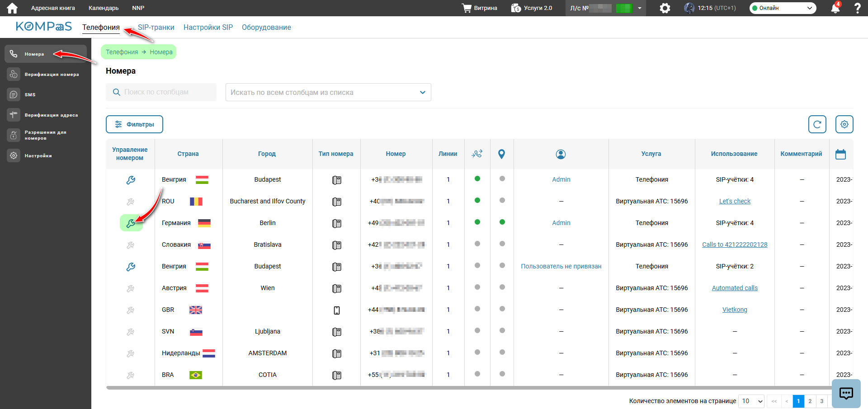The height and width of the screenshot is (409, 868).
Task: Open table column settings gear
Action: pyautogui.click(x=844, y=124)
